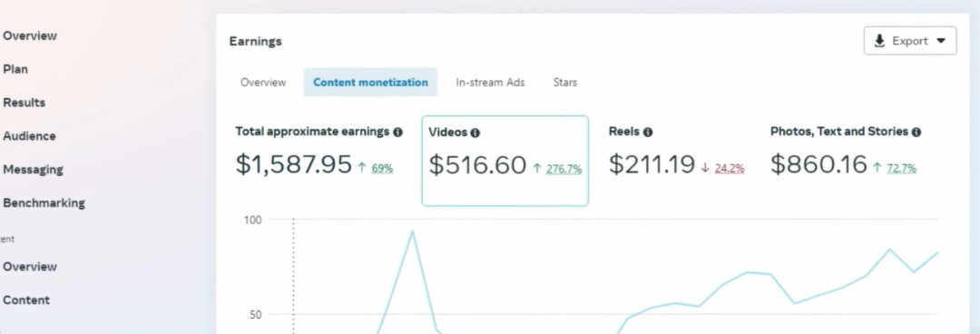The width and height of the screenshot is (980, 334).
Task: Open the Export dropdown arrow
Action: click(x=941, y=41)
